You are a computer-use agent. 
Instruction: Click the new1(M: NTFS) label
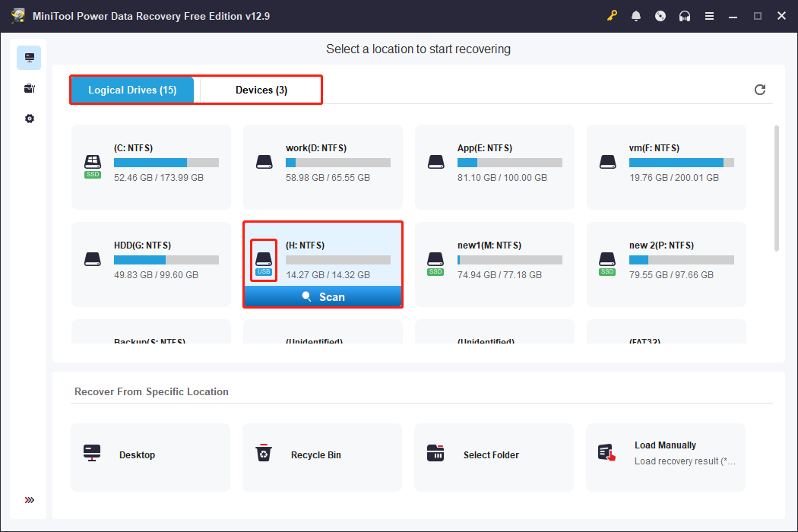(x=489, y=245)
